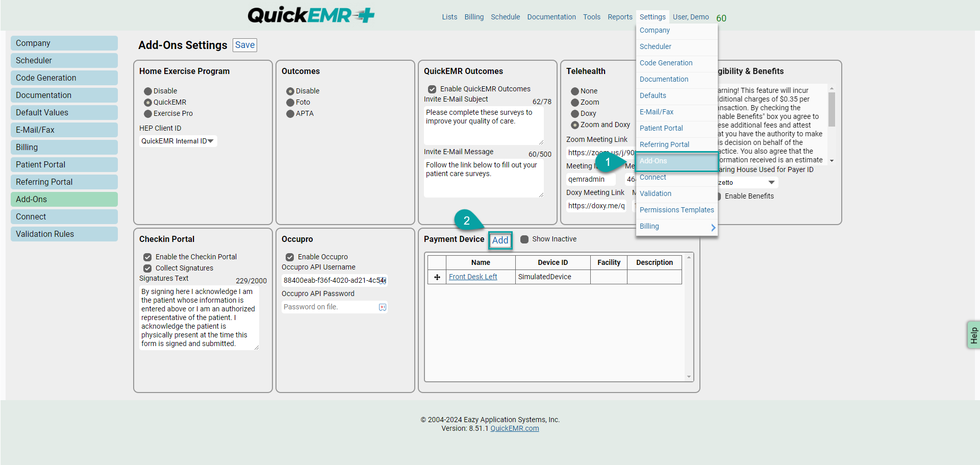Viewport: 980px width, 465px height.
Task: Click the Invite E-Mail Subject text box
Action: (x=484, y=126)
